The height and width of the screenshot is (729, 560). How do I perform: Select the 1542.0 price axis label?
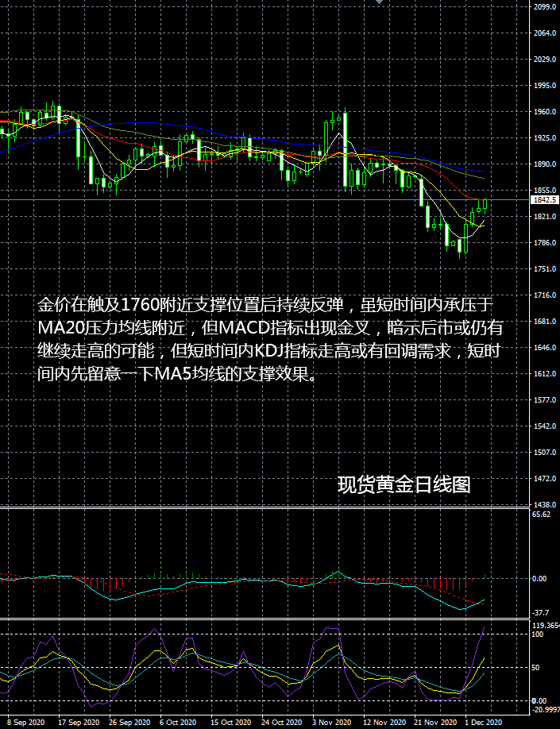coord(545,426)
